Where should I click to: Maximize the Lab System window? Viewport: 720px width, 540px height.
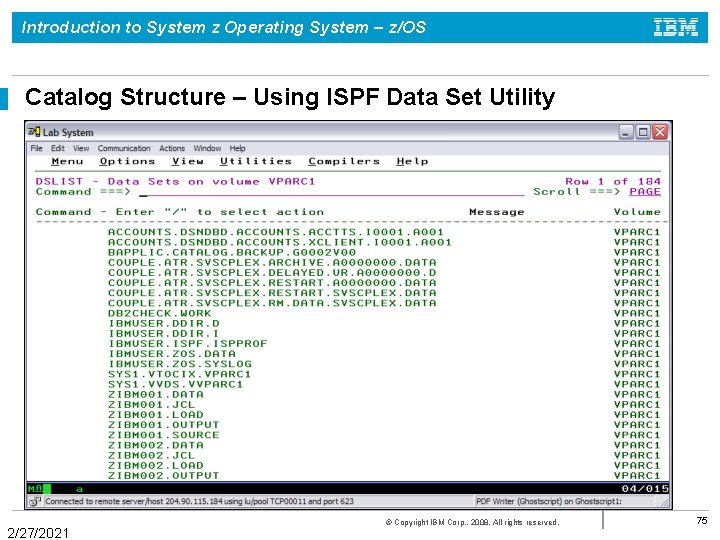[x=643, y=132]
